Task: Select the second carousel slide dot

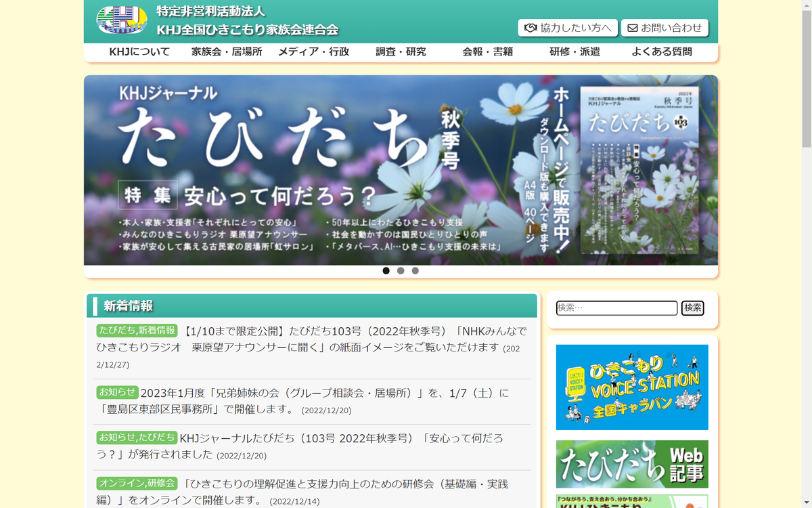Action: pos(401,271)
